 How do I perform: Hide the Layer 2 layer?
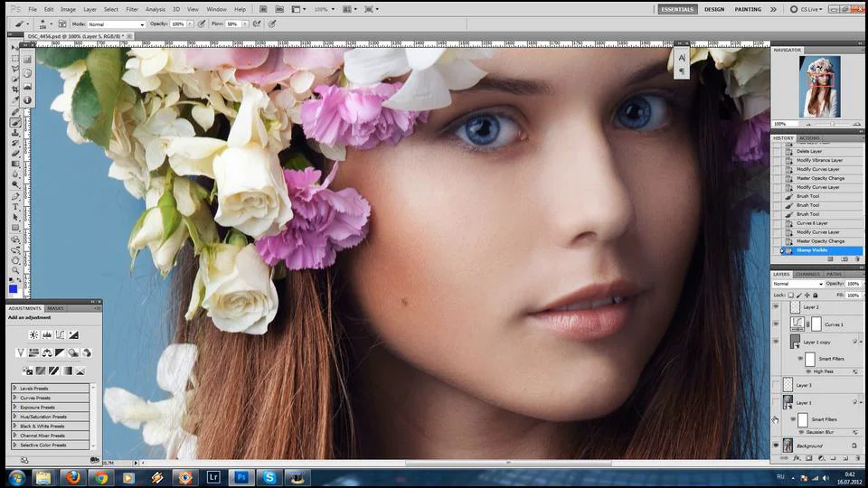tap(776, 306)
